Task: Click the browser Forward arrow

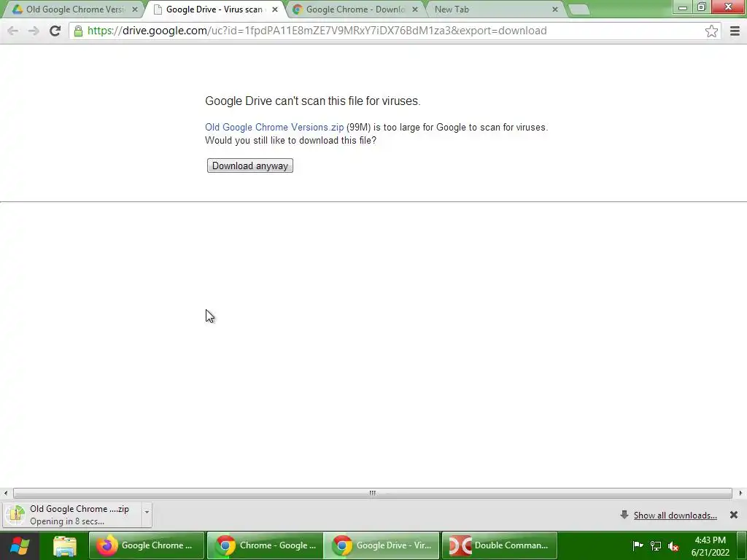Action: click(x=34, y=31)
